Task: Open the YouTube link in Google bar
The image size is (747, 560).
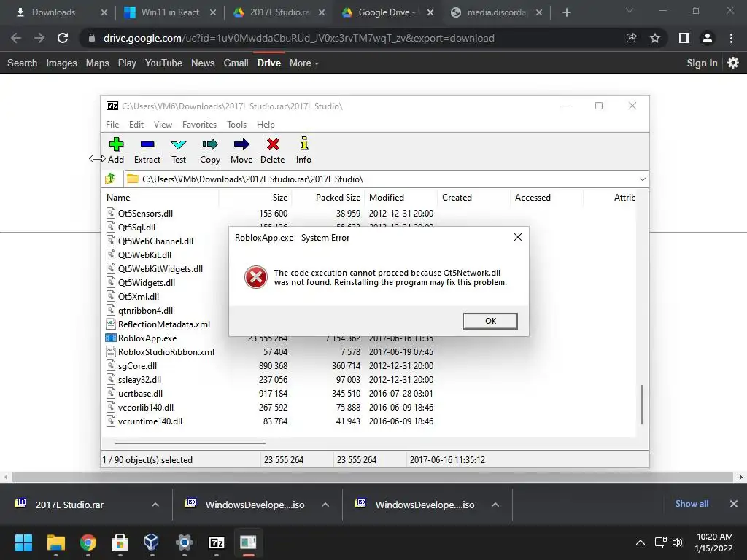Action: click(163, 63)
